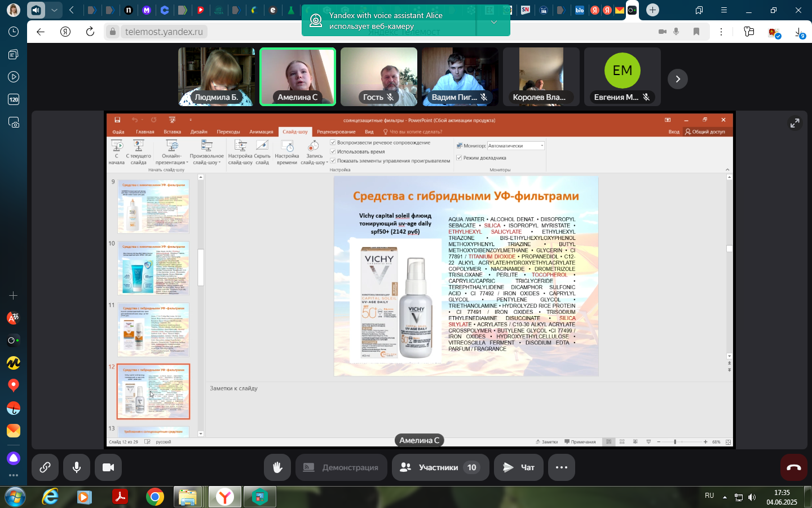Click the telemost.yandex.ru address bar
The height and width of the screenshot is (508, 812).
point(164,32)
